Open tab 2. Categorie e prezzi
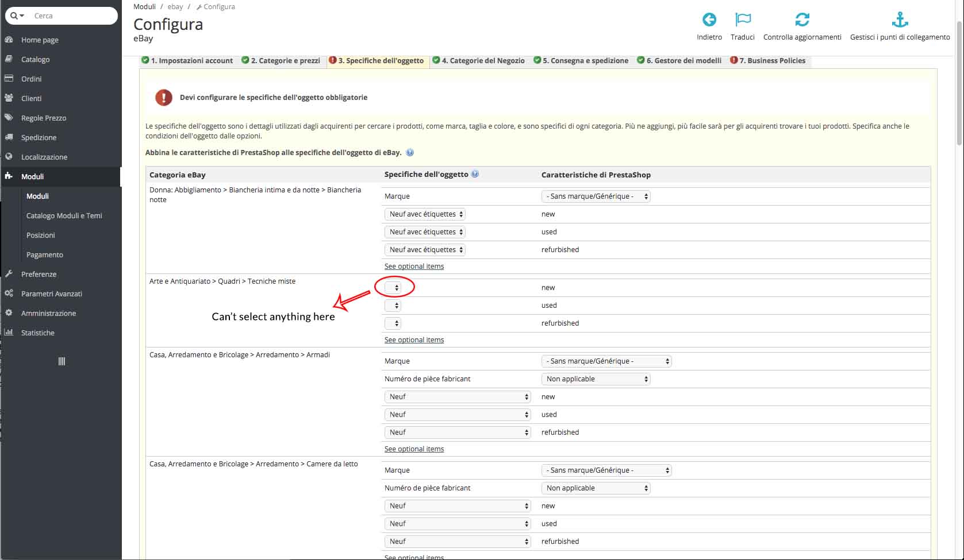Image resolution: width=964 pixels, height=560 pixels. pos(281,61)
